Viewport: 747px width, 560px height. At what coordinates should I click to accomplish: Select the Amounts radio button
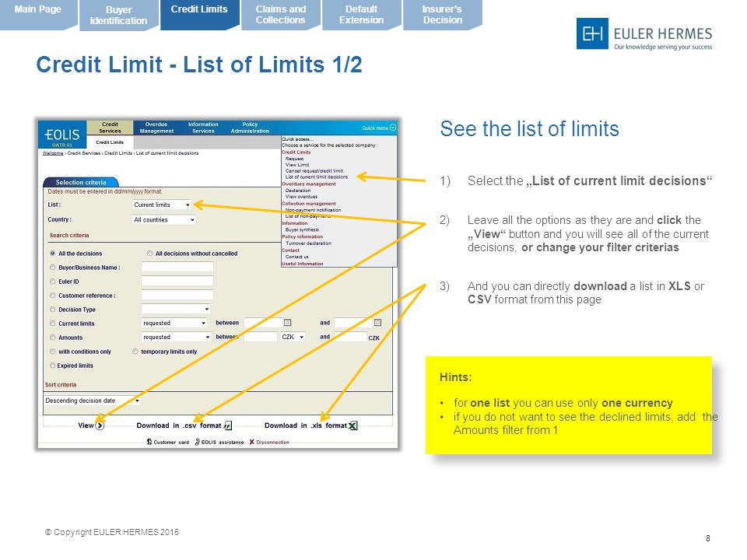pyautogui.click(x=52, y=337)
